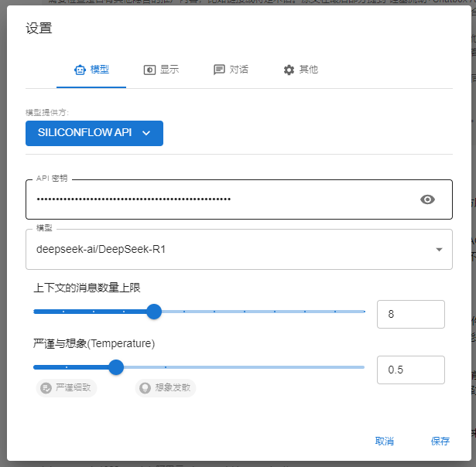Click the robot icon on the 模型 tab
This screenshot has width=476, height=467.
click(x=80, y=70)
